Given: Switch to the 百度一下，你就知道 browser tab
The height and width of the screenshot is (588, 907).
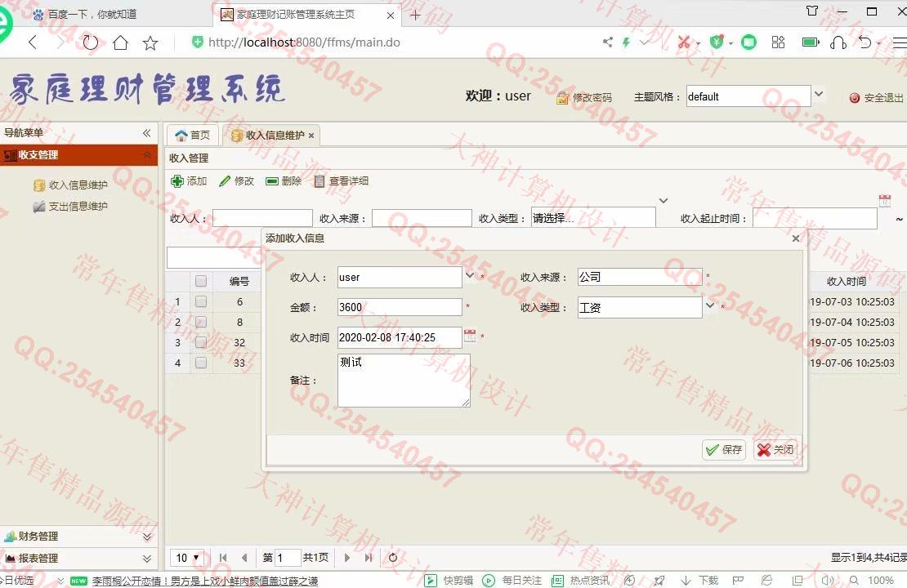Looking at the screenshot, I should click(92, 14).
